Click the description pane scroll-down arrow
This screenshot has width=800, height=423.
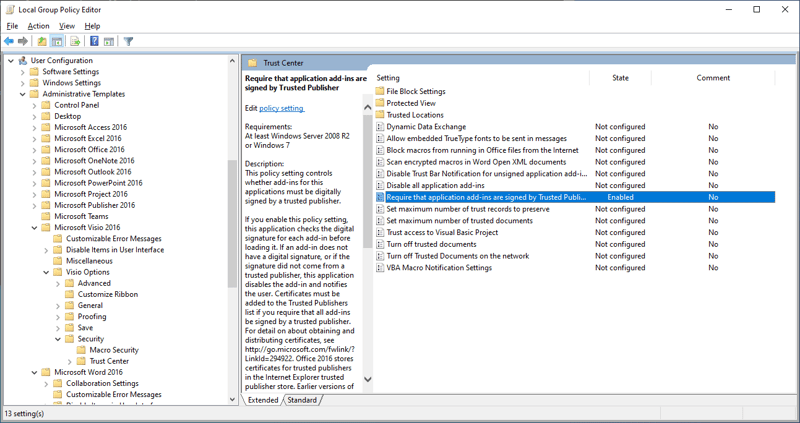[x=367, y=379]
